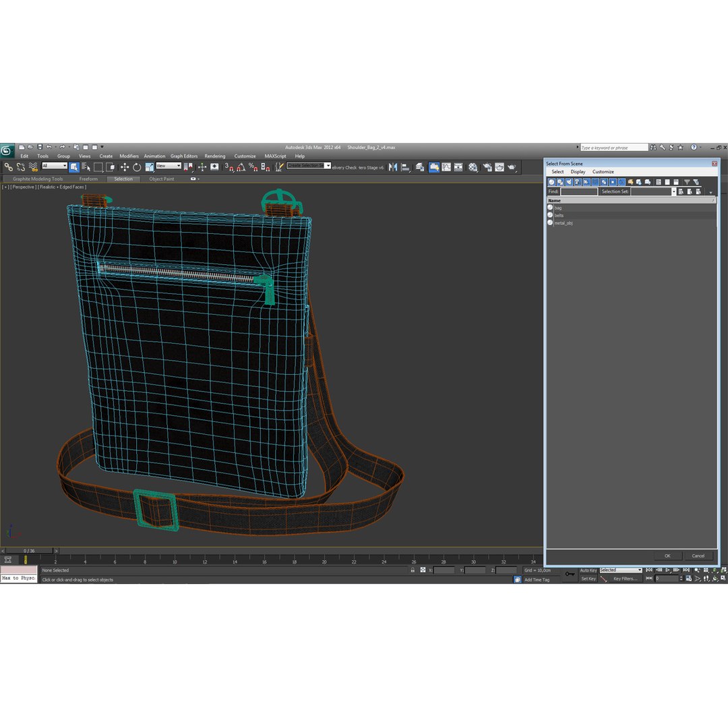Click the Set Keys large key icon
The image size is (728, 728).
pyautogui.click(x=570, y=574)
